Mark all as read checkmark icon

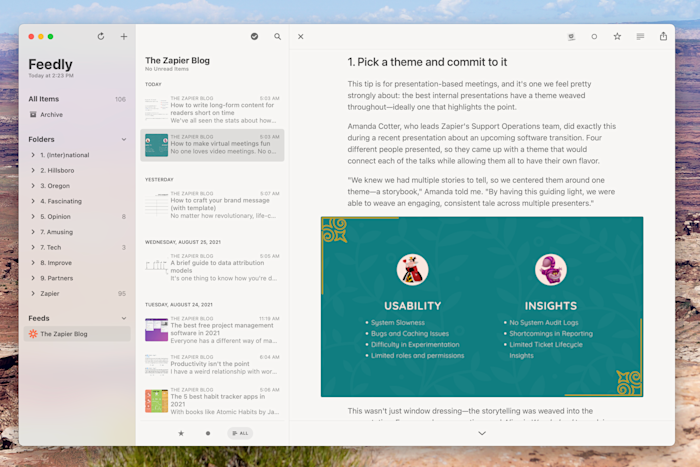pyautogui.click(x=254, y=37)
